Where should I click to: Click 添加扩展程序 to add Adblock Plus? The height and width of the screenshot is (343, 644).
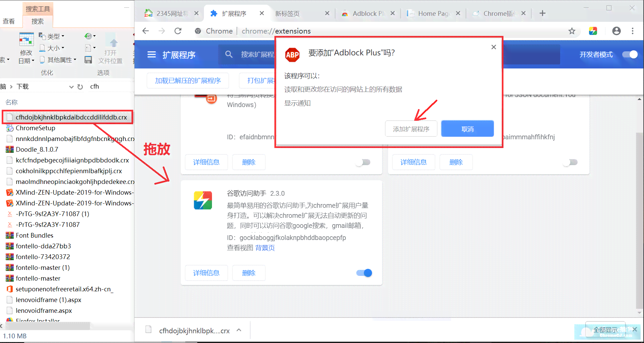coord(411,129)
